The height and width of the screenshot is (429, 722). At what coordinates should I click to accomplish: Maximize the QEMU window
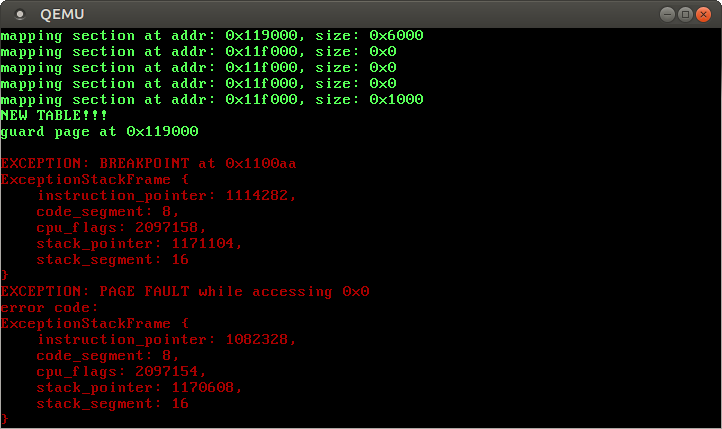click(x=685, y=14)
